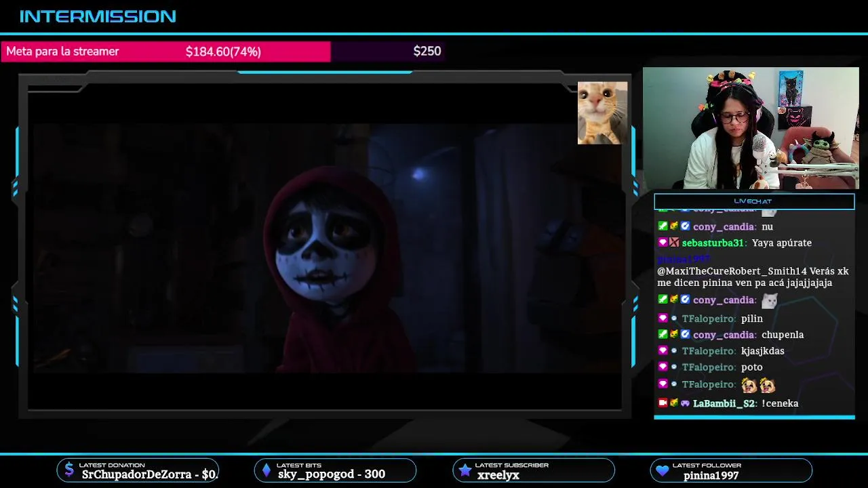Click the '!ceneka' command message
Viewport: 868px width, 488px height.
click(x=780, y=403)
